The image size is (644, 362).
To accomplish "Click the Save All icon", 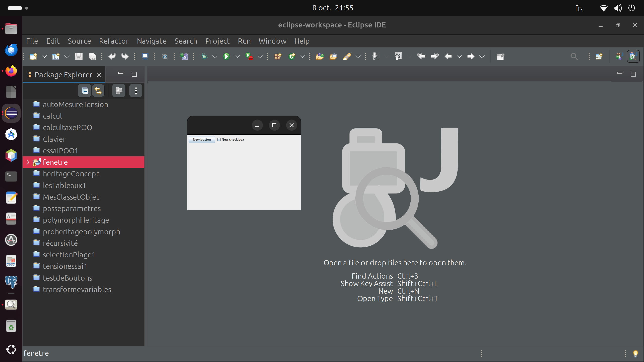I will pyautogui.click(x=92, y=56).
